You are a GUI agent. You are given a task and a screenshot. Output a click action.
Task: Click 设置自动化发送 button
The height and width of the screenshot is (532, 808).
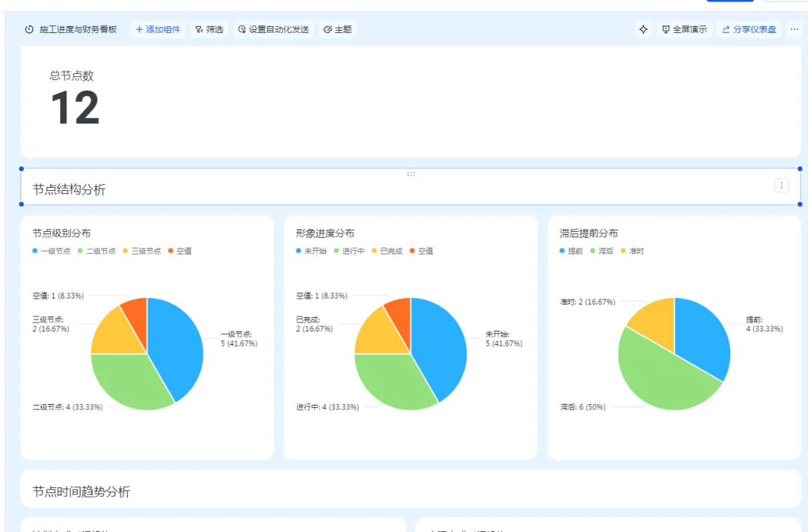tap(273, 29)
